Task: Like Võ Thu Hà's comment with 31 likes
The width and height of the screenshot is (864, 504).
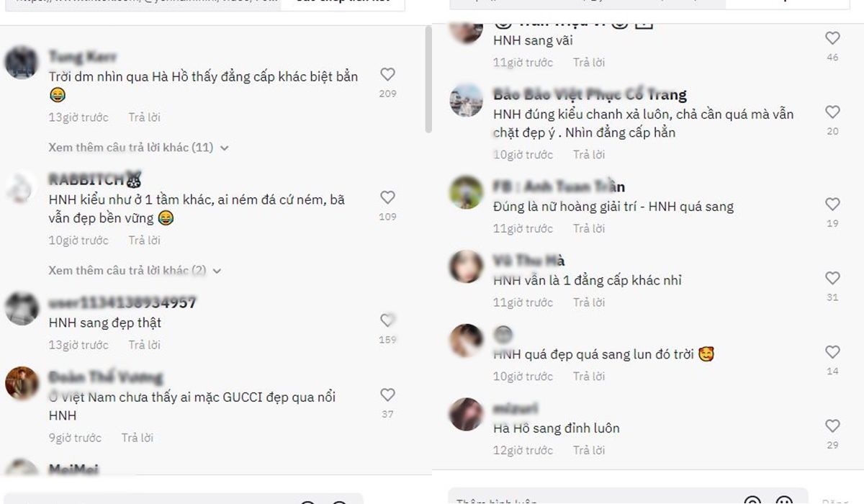Action: point(832,278)
